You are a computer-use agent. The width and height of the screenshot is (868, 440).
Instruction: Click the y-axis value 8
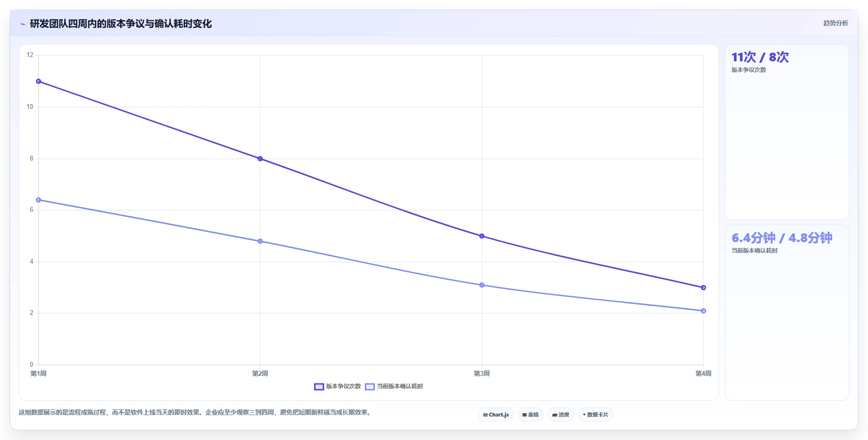(32, 159)
